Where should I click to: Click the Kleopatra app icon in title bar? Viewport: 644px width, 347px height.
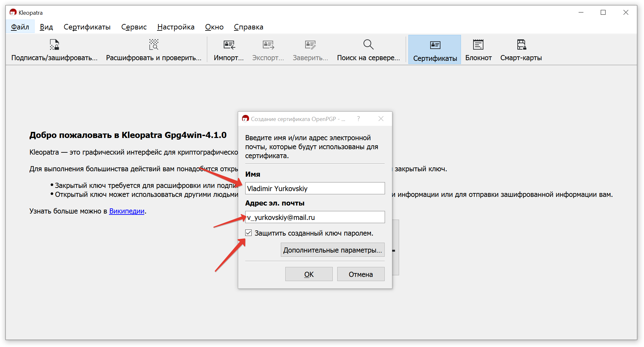pos(13,12)
